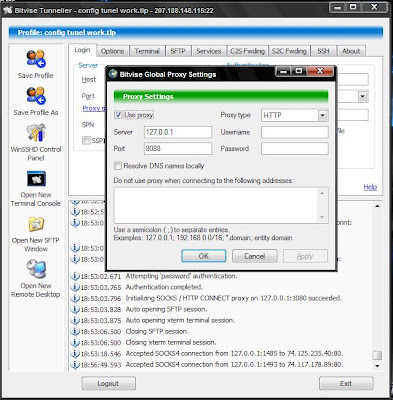Open the SSH tab
393x400 pixels.
[x=323, y=51]
